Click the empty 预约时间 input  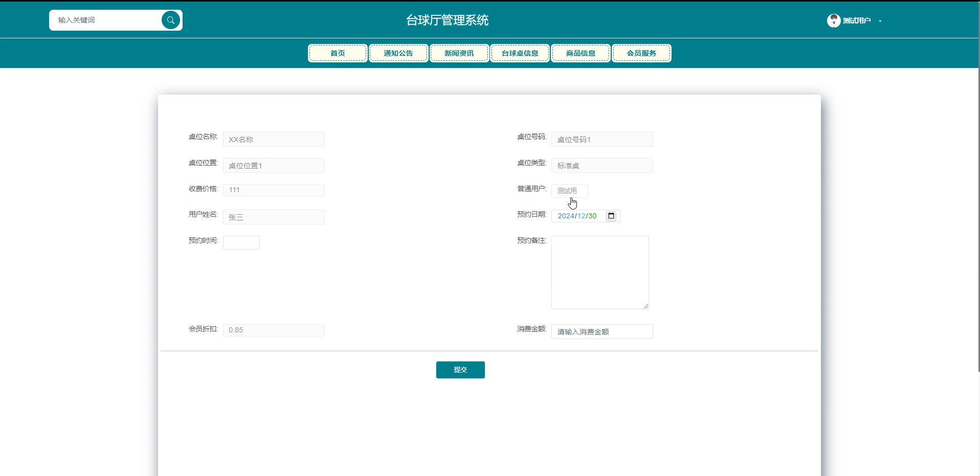click(241, 242)
